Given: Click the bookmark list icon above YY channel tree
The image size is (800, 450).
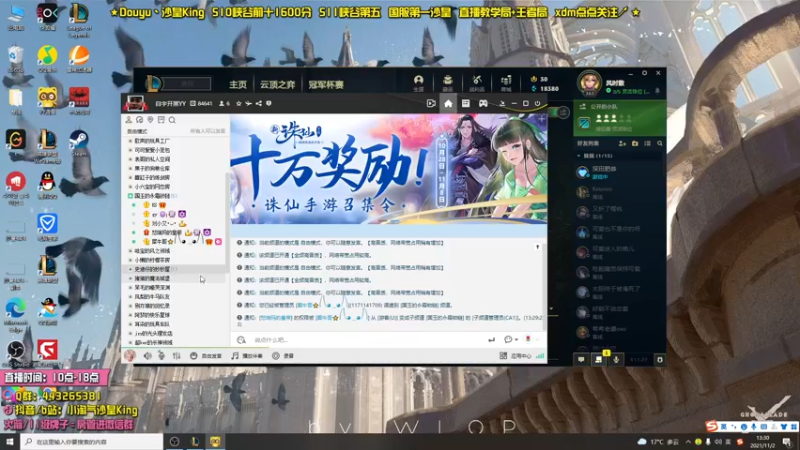Looking at the screenshot, I should coord(161,120).
